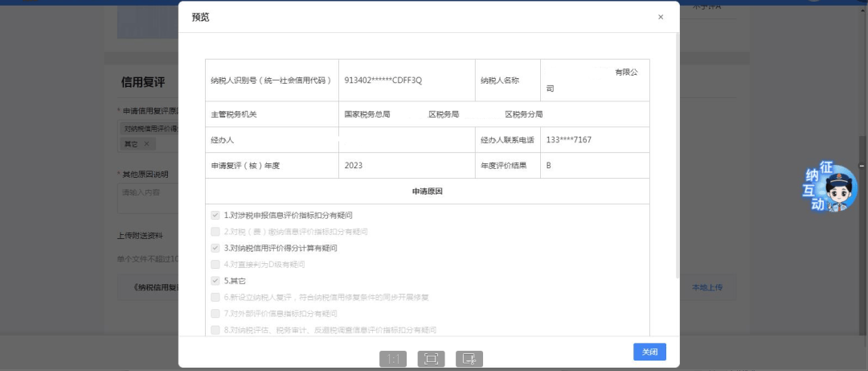The width and height of the screenshot is (868, 371).
Task: Click the blue 关闭 button
Action: (x=649, y=352)
